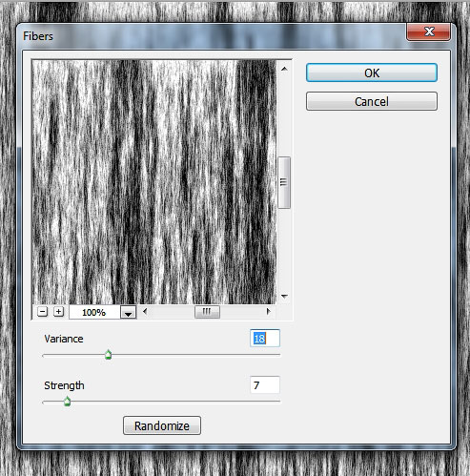Click the Variance slider handle
This screenshot has width=470, height=476.
click(x=108, y=355)
